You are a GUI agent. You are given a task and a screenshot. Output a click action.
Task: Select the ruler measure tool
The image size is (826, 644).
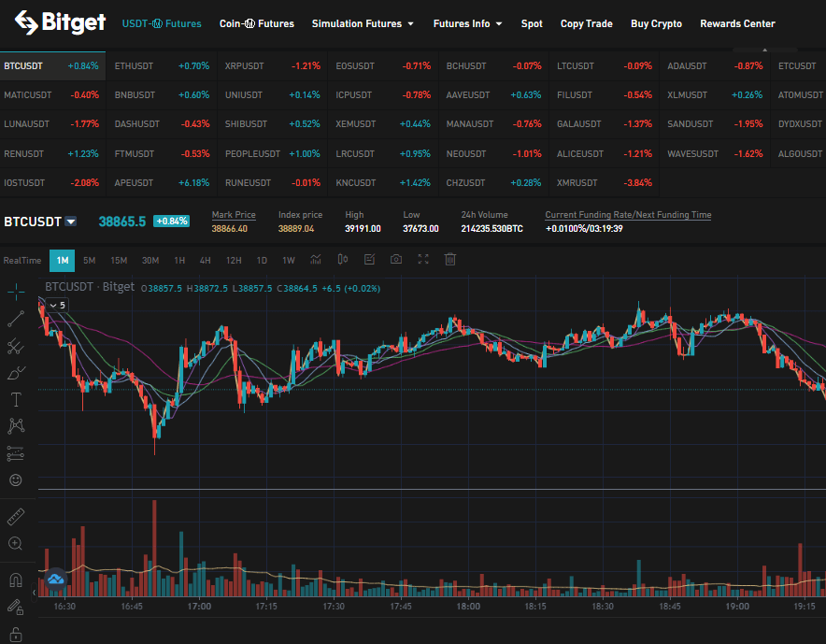[x=16, y=517]
